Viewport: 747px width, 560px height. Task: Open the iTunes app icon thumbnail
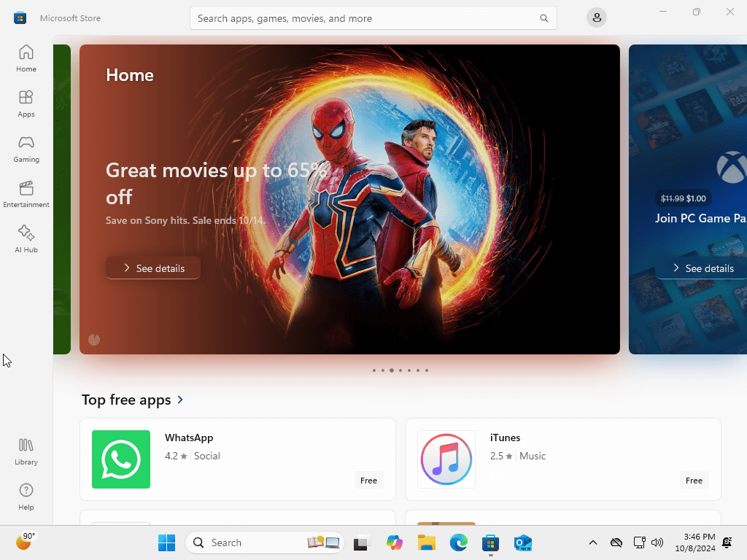point(446,459)
